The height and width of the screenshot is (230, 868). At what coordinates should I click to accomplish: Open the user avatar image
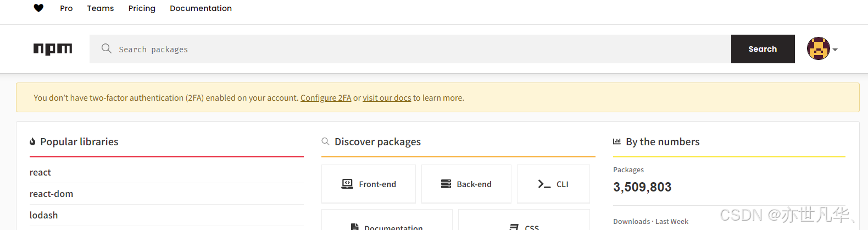click(x=818, y=49)
